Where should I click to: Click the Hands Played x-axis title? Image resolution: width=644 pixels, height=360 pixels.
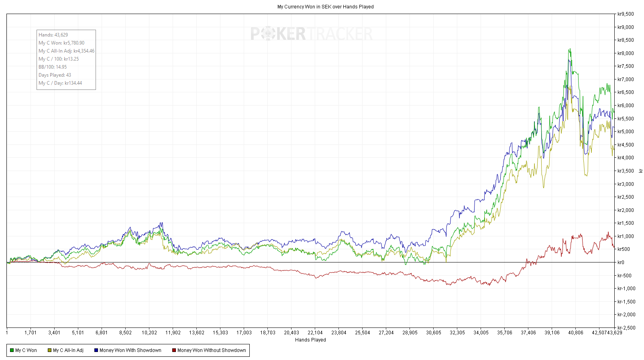pyautogui.click(x=310, y=340)
